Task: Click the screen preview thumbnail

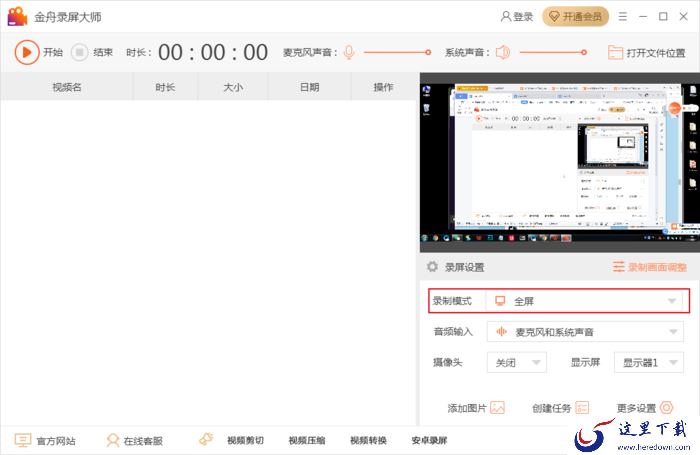Action: 560,163
